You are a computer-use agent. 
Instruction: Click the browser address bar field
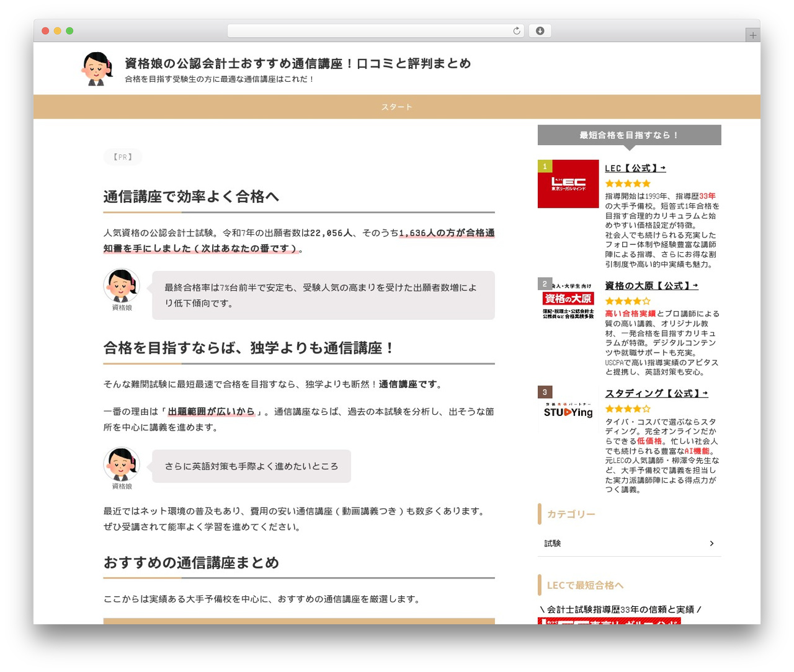coord(376,31)
